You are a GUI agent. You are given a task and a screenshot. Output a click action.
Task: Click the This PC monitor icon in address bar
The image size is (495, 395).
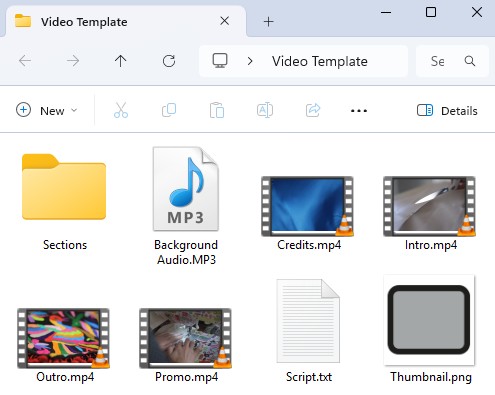point(220,61)
